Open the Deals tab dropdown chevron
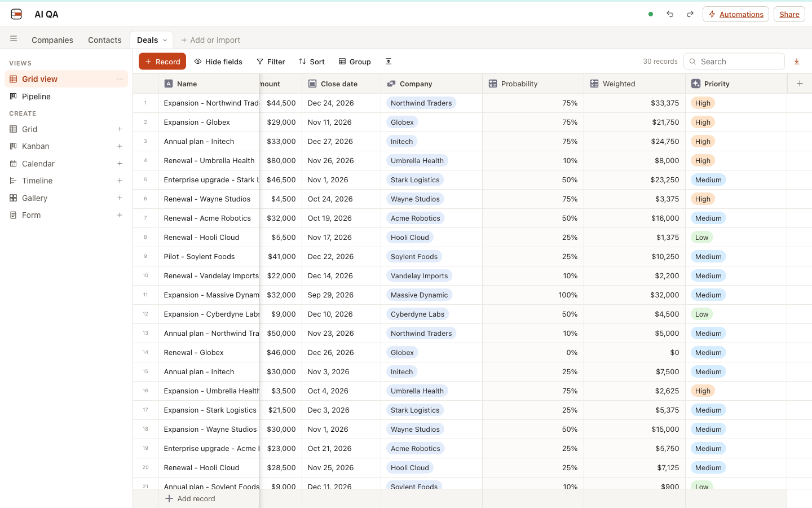 click(165, 40)
